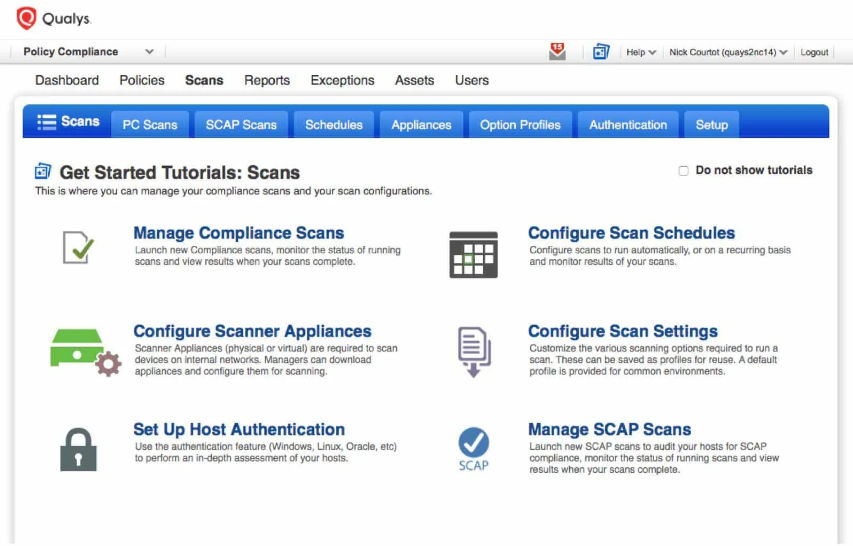Click the scan settings document icon

474,351
